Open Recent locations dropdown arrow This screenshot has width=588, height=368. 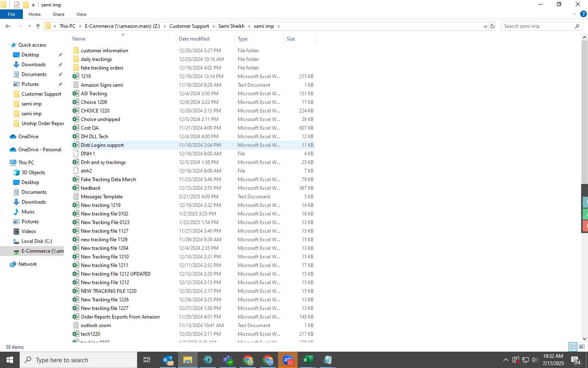(x=29, y=26)
